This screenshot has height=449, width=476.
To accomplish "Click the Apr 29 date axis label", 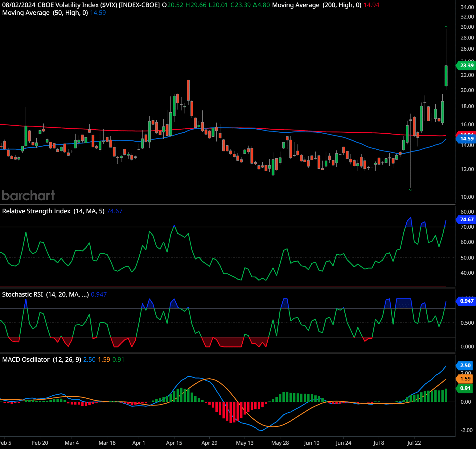I will (209, 443).
